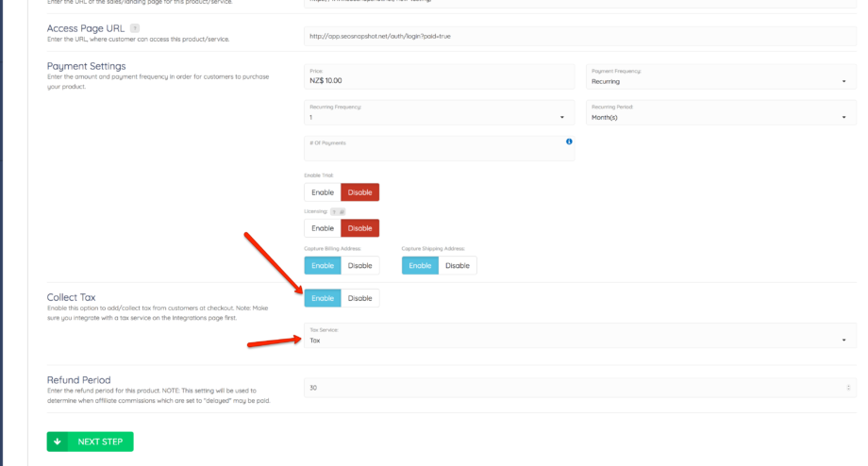The height and width of the screenshot is (466, 868).
Task: Disable the Licensing option
Action: pyautogui.click(x=359, y=228)
